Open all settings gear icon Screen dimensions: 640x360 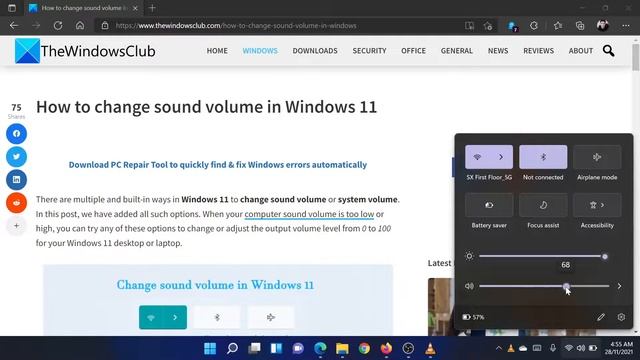(x=621, y=317)
